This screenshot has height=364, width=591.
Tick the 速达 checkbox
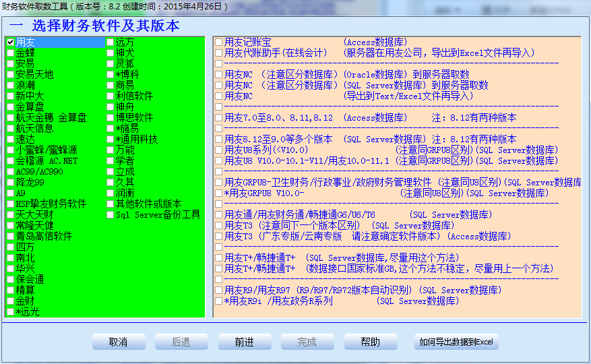point(11,140)
